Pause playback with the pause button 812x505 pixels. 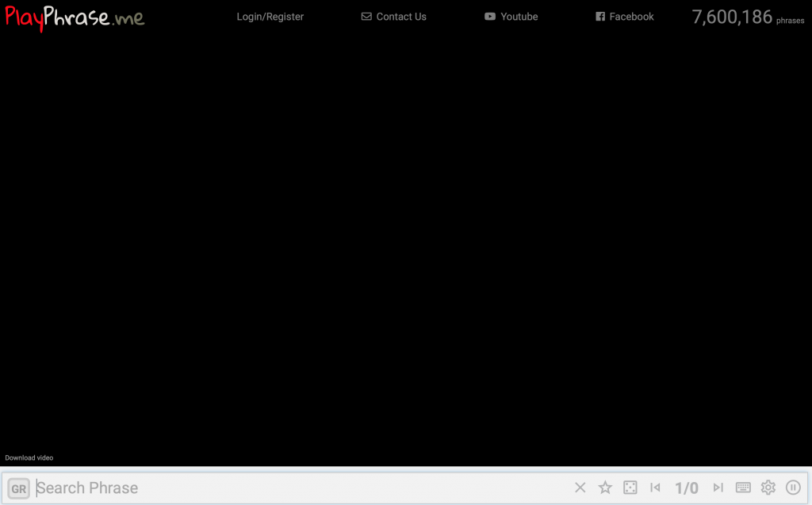point(793,488)
